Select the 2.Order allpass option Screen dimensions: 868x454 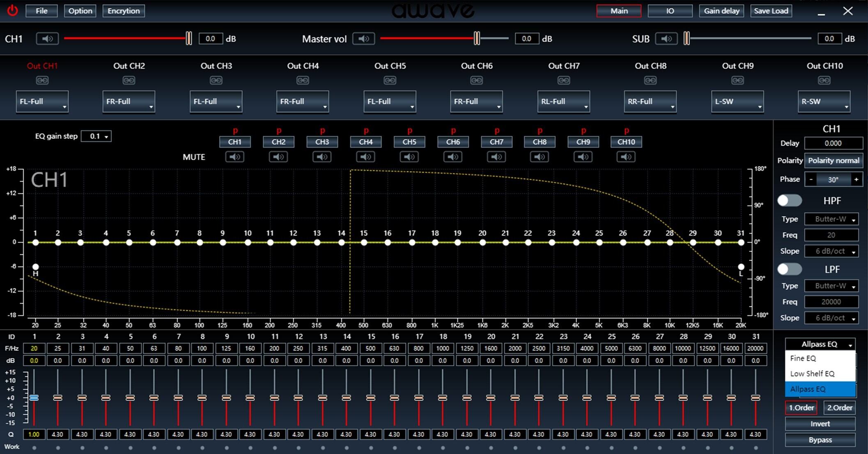(839, 408)
